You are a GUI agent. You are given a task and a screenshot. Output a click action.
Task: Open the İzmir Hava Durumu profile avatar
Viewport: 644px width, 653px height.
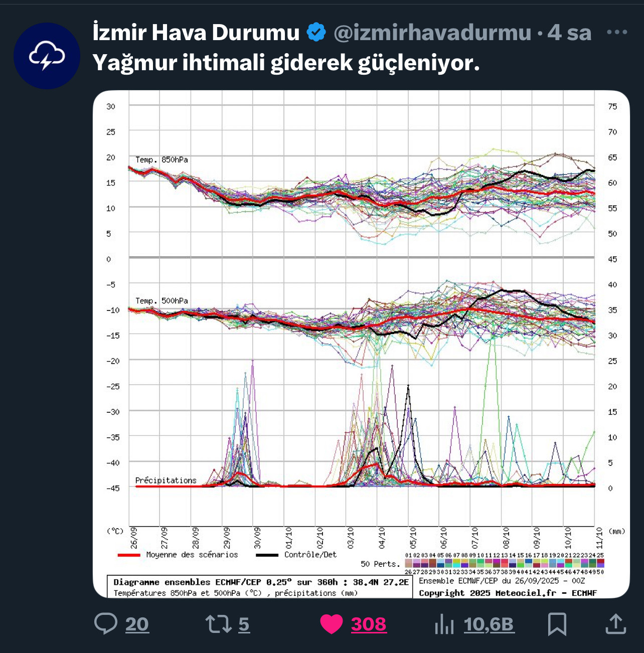tap(47, 56)
